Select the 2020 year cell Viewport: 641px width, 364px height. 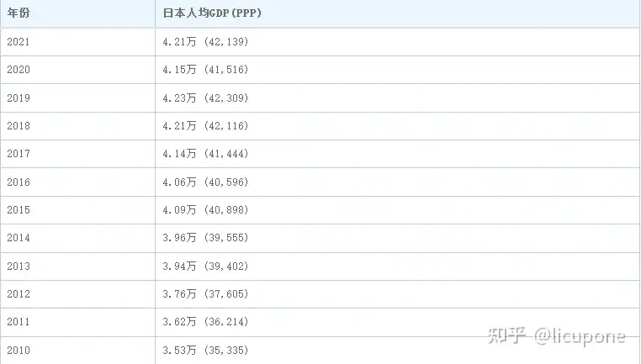click(x=19, y=69)
